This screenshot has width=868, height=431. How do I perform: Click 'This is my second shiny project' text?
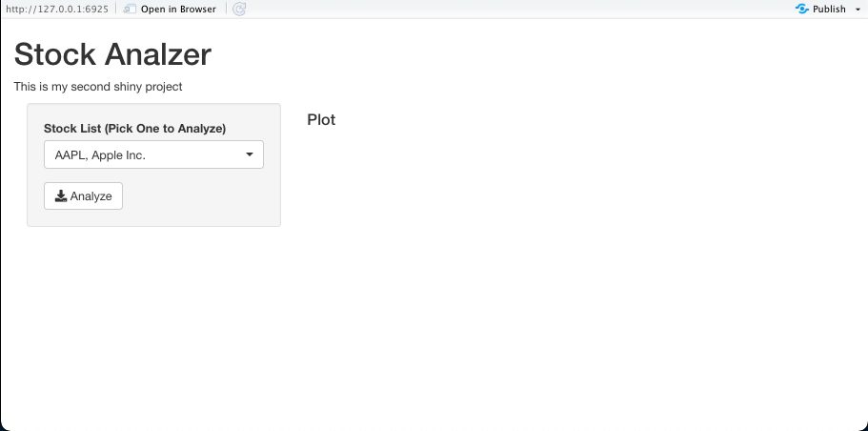(98, 87)
